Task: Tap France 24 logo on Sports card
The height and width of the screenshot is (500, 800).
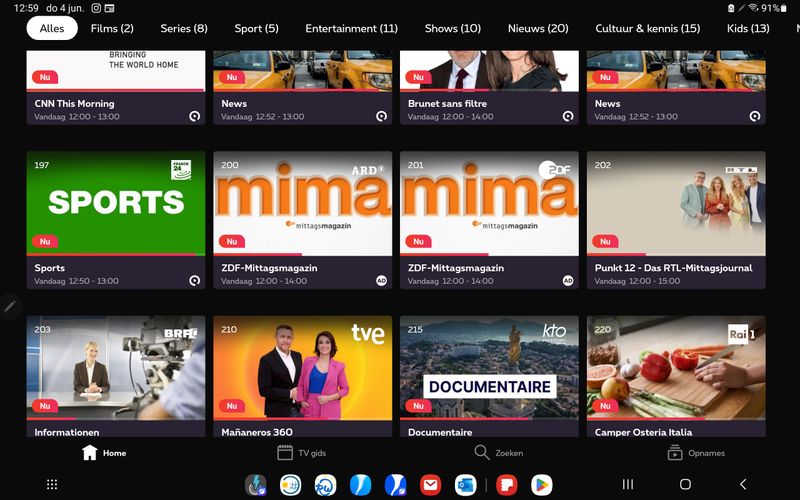Action: click(181, 170)
